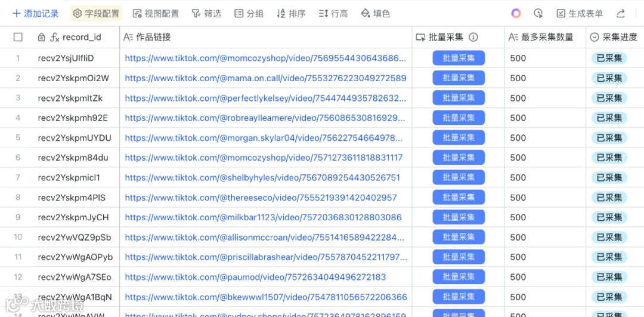The image size is (644, 317).
Task: Click the 已采集 status in row 8
Action: [x=609, y=198]
